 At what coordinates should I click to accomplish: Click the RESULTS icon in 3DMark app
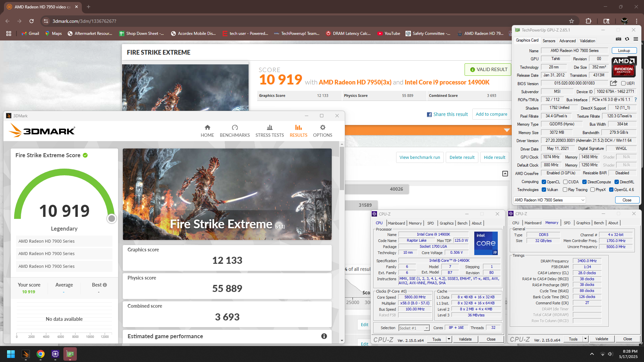point(299,128)
